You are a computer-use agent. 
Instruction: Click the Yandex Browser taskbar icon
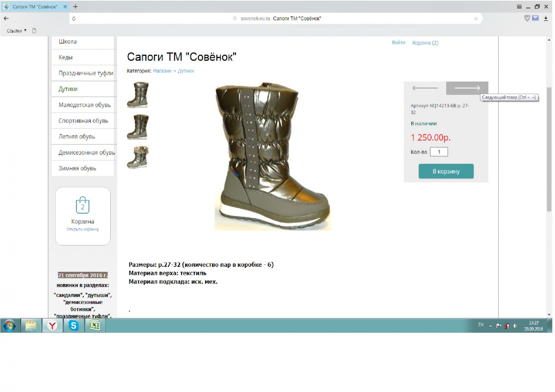point(52,326)
